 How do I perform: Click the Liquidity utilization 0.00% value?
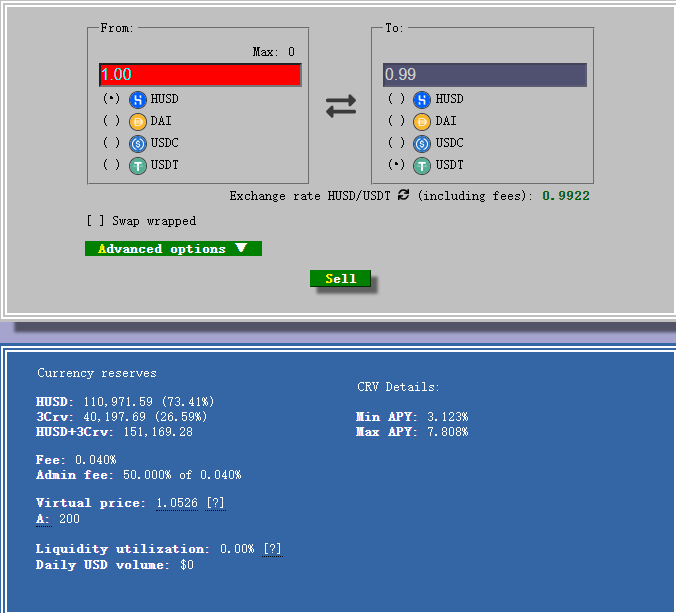pyautogui.click(x=237, y=549)
